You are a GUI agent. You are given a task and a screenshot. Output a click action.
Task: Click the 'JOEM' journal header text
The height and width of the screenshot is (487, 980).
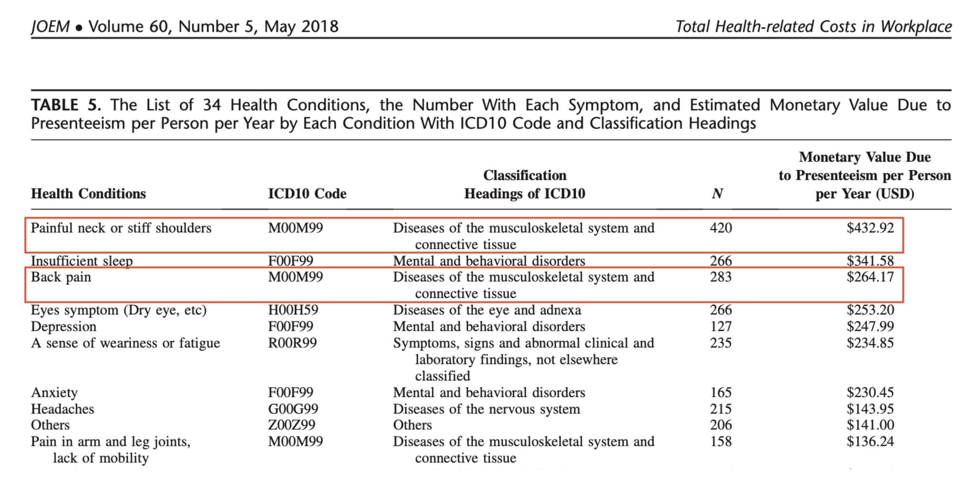coord(50,27)
